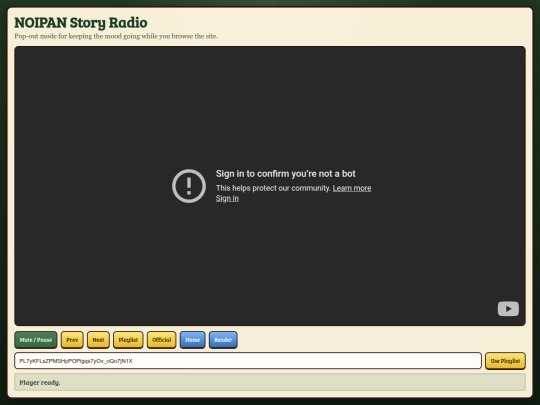Click the 'Player ready.' status text
This screenshot has width=540, height=405.
pos(40,383)
